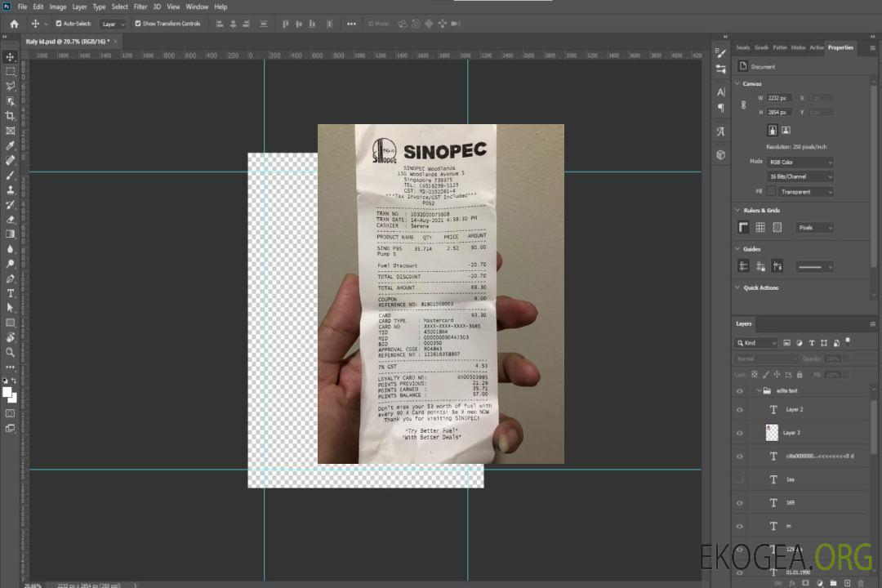
Task: Click the canvas width W field
Action: point(779,98)
